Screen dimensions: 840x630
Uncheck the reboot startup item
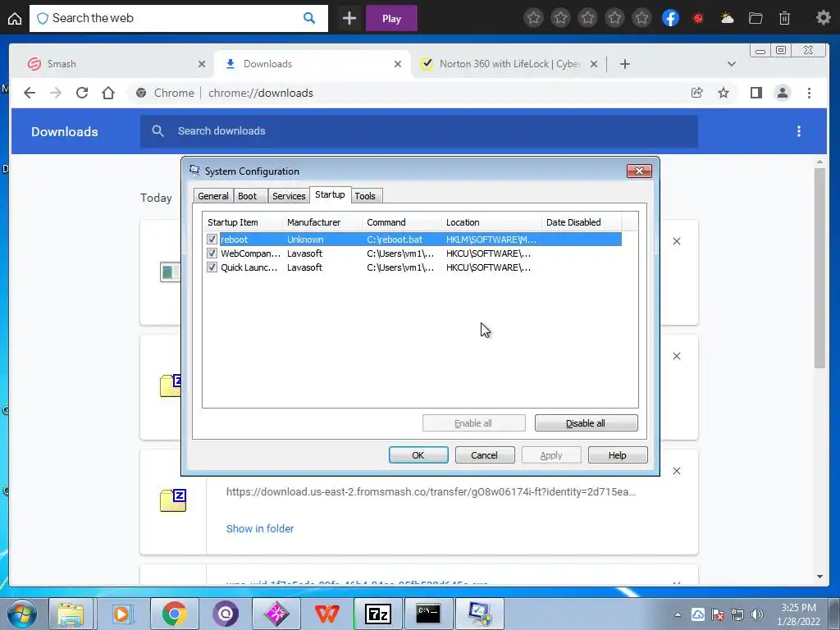[212, 240]
